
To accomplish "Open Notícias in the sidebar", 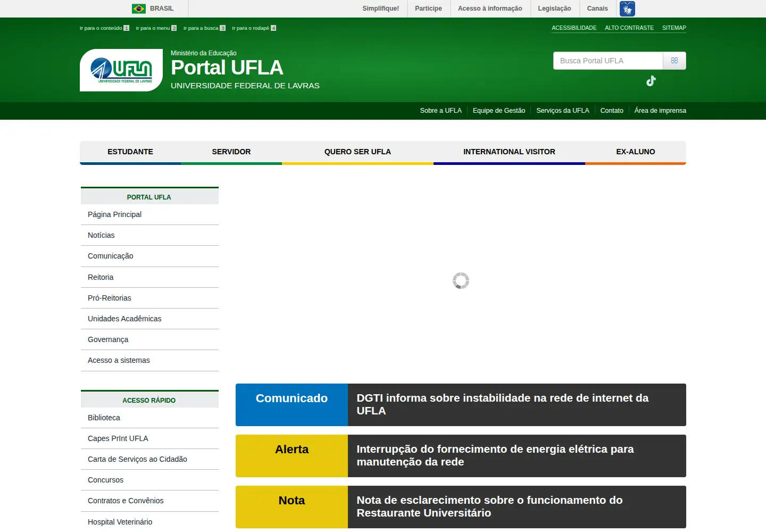I will click(x=149, y=235).
